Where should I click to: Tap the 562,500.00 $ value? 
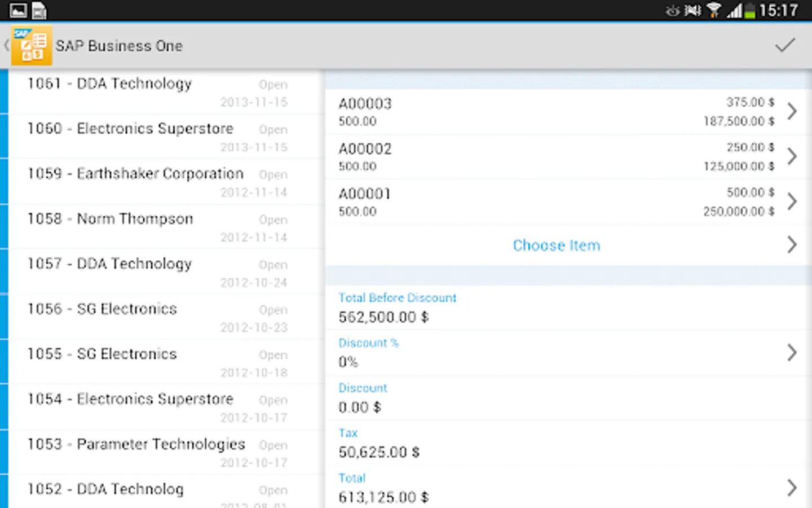[383, 317]
